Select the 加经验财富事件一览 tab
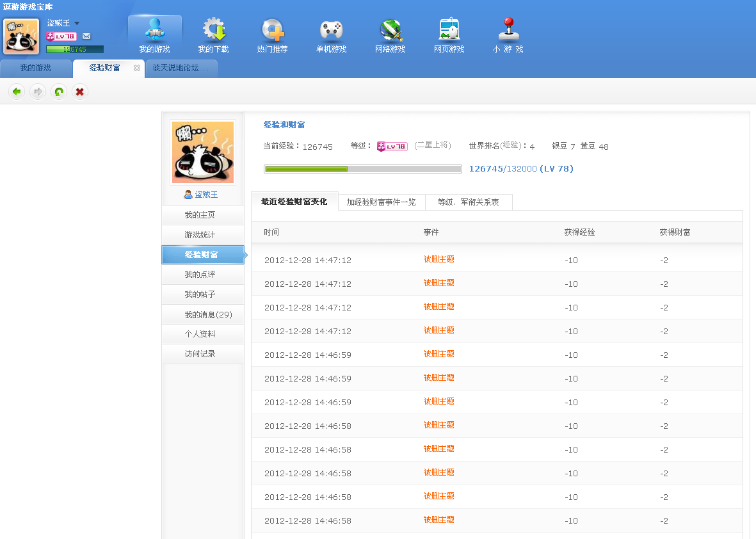 [x=382, y=202]
